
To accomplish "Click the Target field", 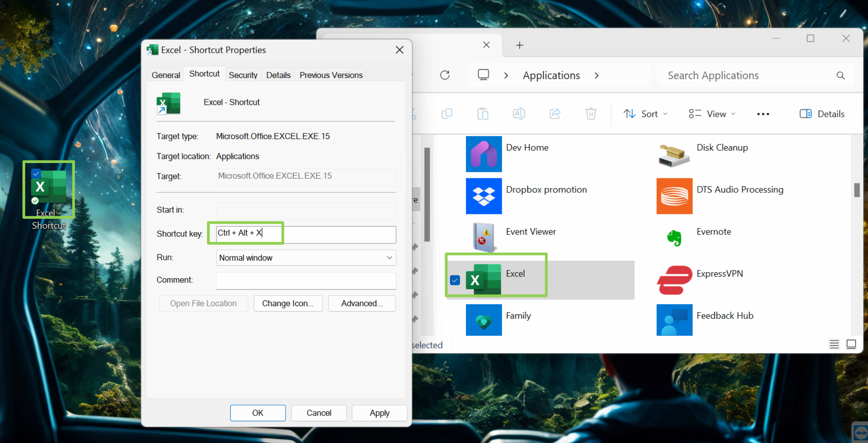I will (306, 177).
